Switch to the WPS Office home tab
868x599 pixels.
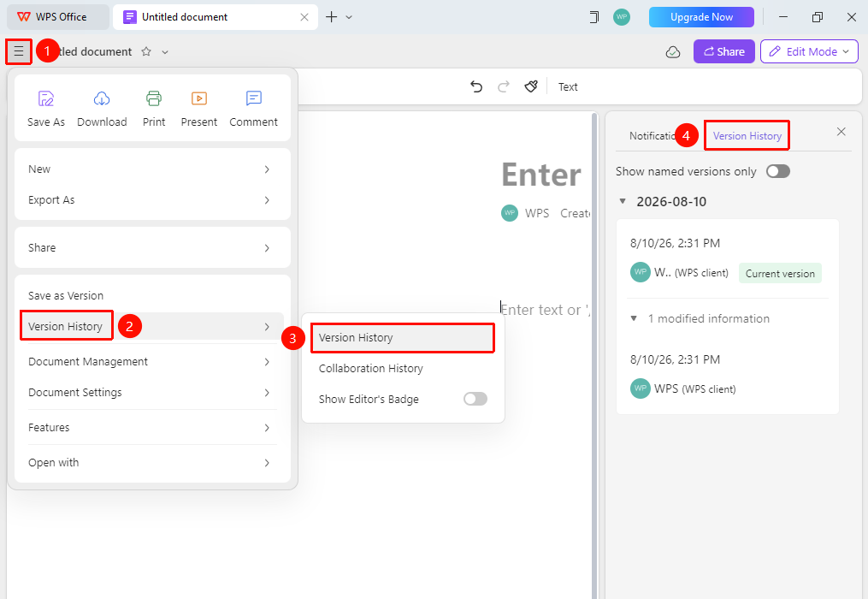(57, 17)
